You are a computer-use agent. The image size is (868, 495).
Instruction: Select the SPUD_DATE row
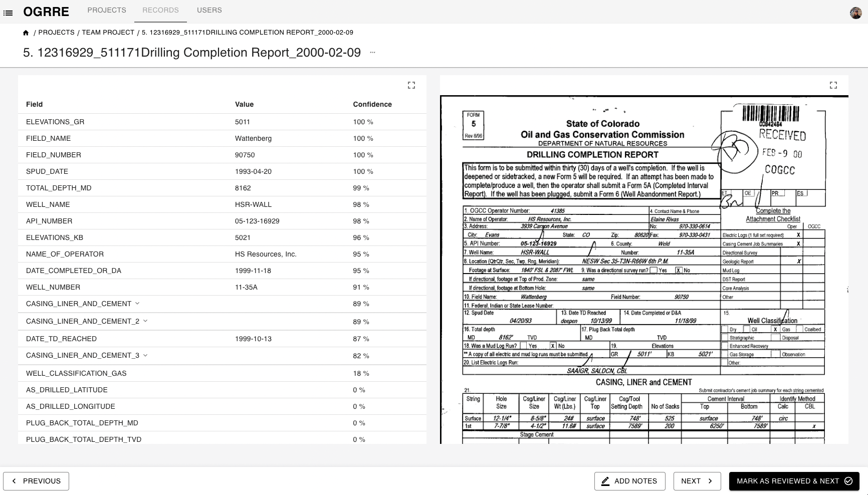tap(222, 171)
